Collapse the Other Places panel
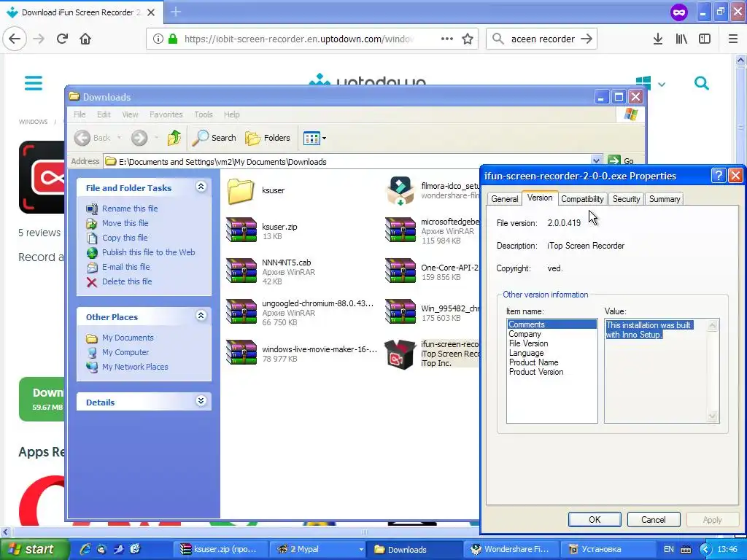 (x=201, y=315)
